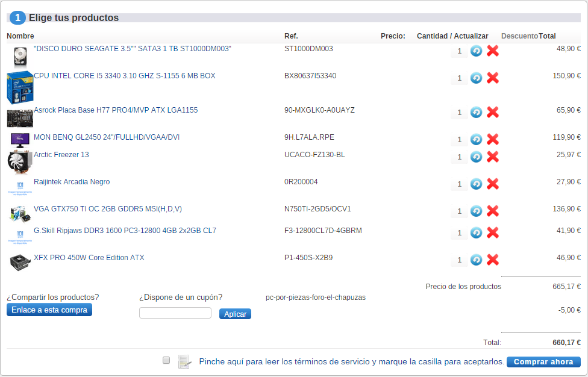Update quantity for BENQ GL2450 monitor
This screenshot has width=588, height=377.
click(477, 139)
